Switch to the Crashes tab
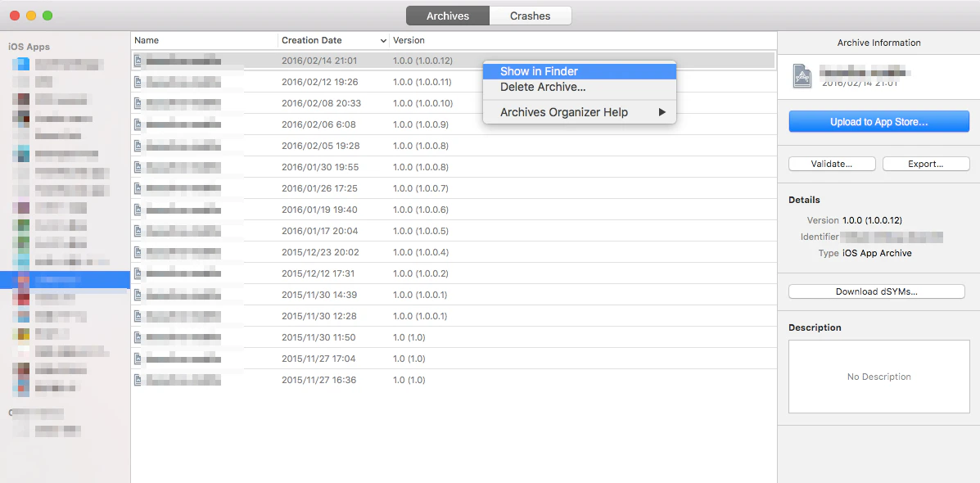 coord(530,16)
